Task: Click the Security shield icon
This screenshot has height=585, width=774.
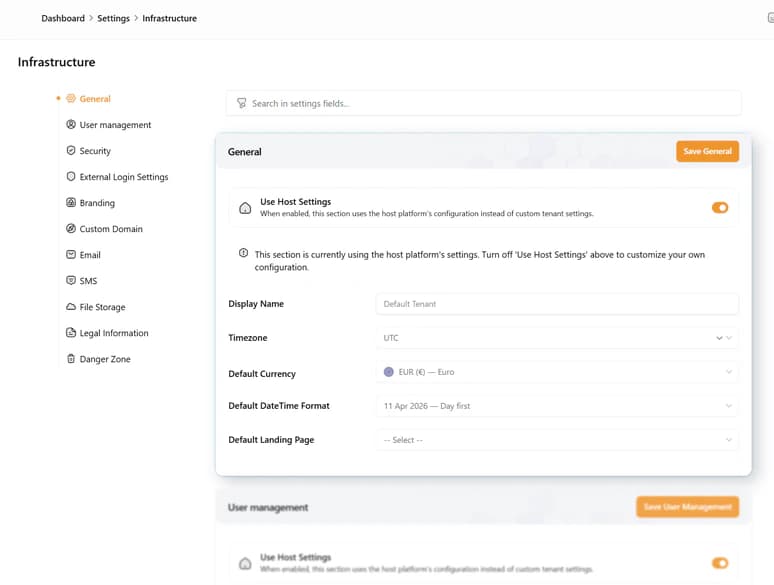Action: (x=71, y=151)
